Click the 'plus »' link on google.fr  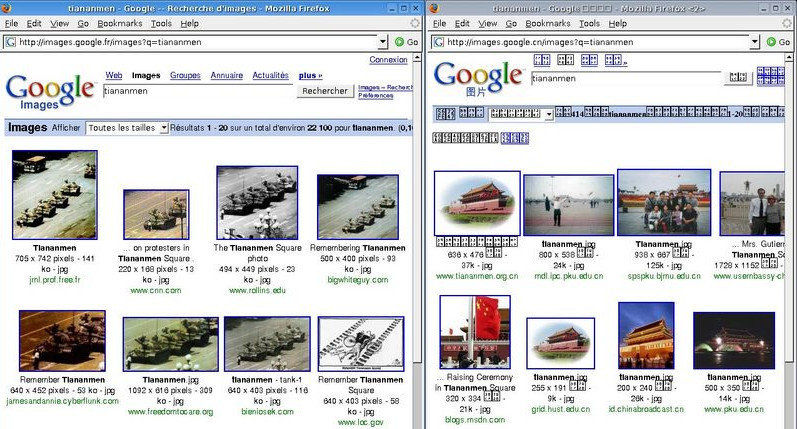pyautogui.click(x=311, y=75)
